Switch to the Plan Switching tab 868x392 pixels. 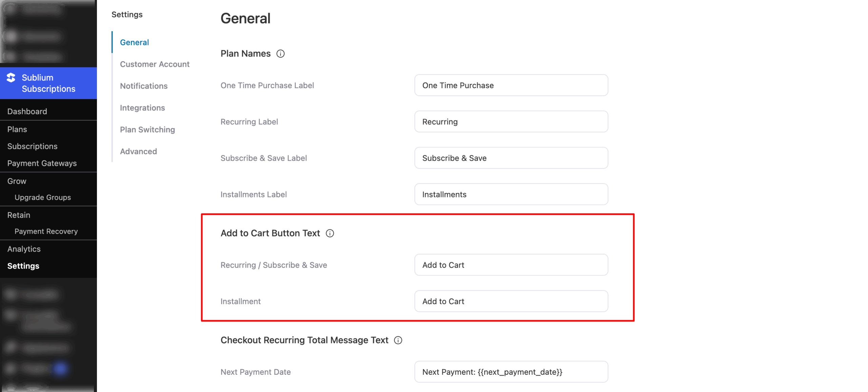pyautogui.click(x=147, y=129)
